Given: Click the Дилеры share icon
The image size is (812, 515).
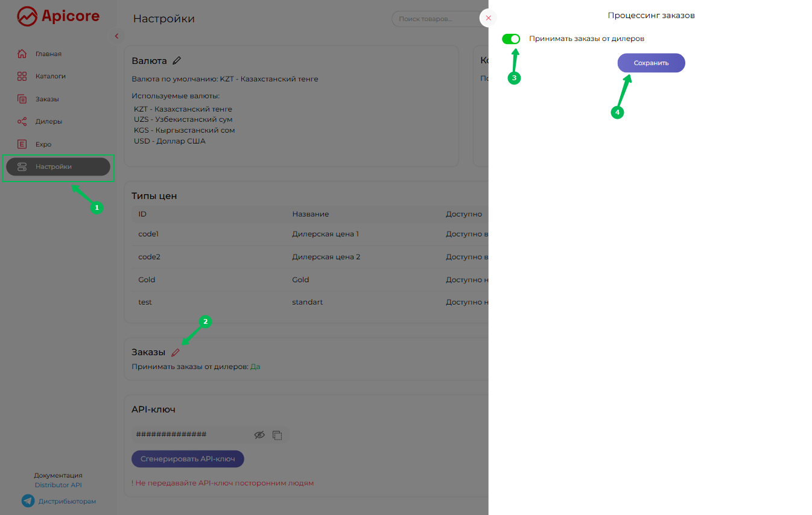Looking at the screenshot, I should coord(22,122).
